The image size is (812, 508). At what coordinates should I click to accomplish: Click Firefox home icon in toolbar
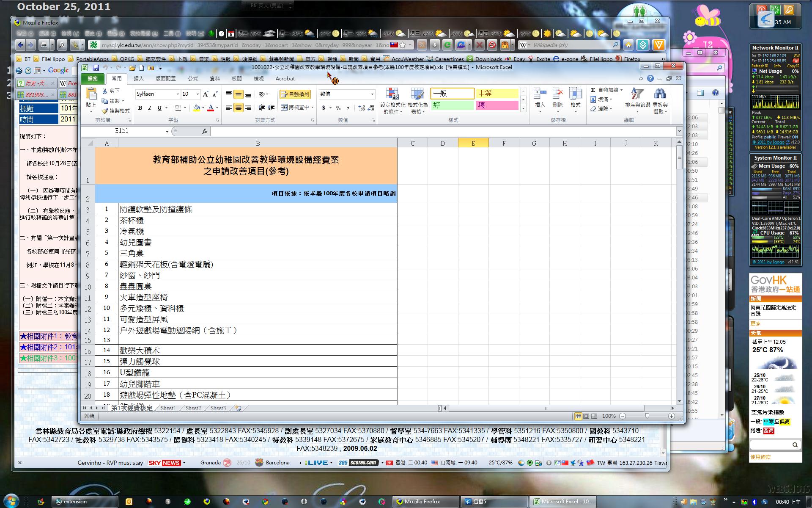(628, 45)
